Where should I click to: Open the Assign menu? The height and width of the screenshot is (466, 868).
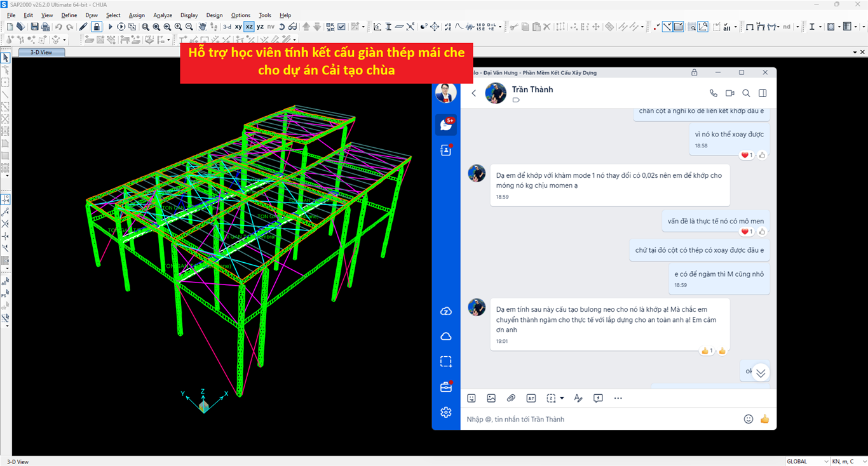coord(137,15)
